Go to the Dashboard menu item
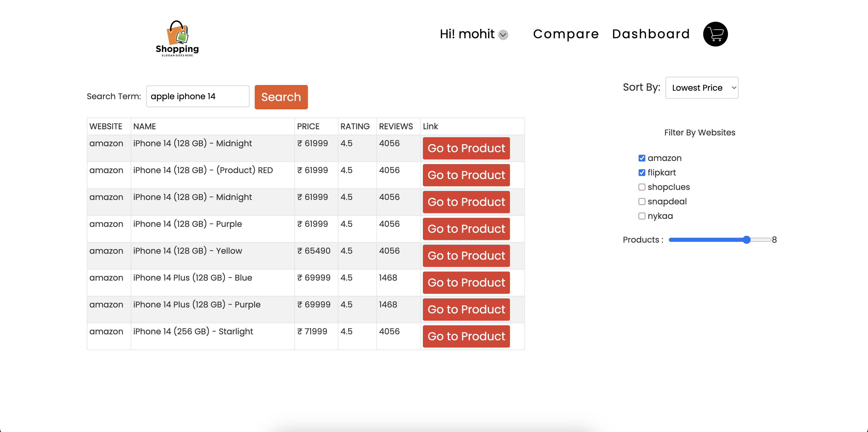 pyautogui.click(x=651, y=34)
